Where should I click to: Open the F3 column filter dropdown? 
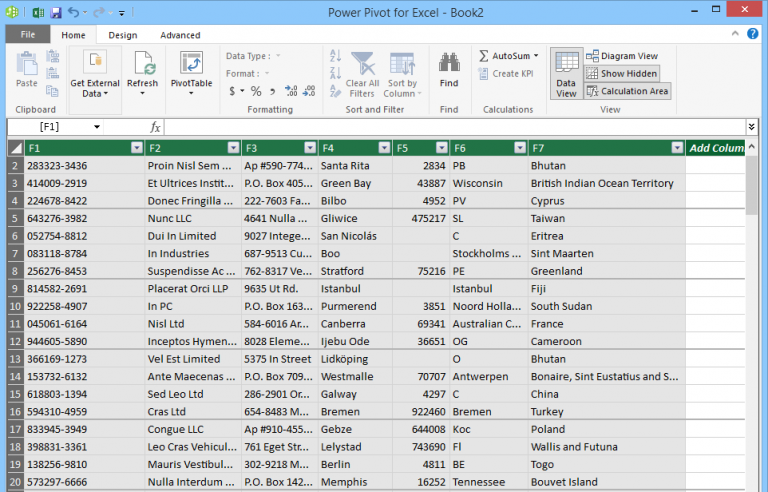coord(310,148)
